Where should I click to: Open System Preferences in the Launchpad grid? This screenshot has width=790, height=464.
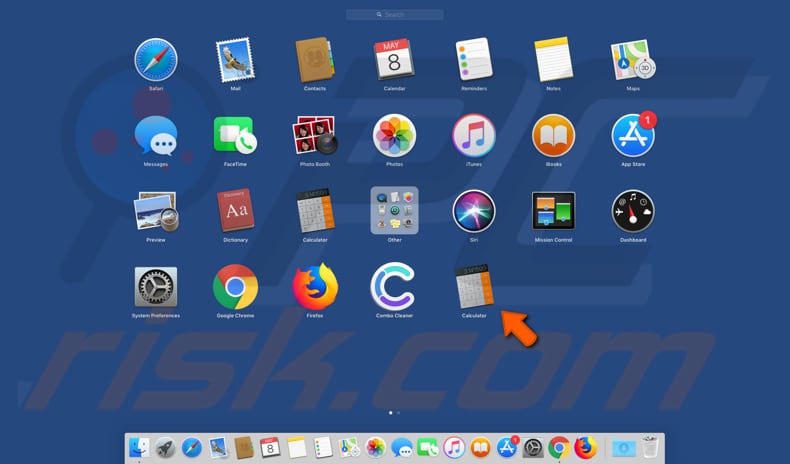156,287
